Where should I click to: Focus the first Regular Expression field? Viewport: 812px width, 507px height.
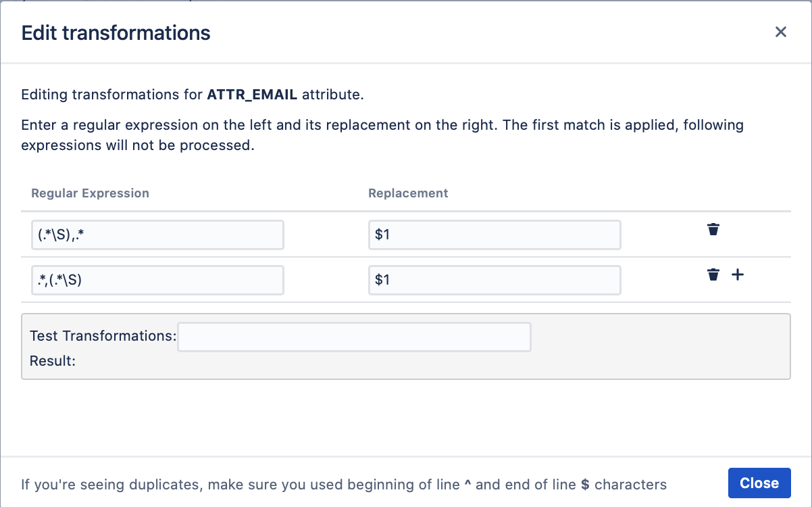157,235
